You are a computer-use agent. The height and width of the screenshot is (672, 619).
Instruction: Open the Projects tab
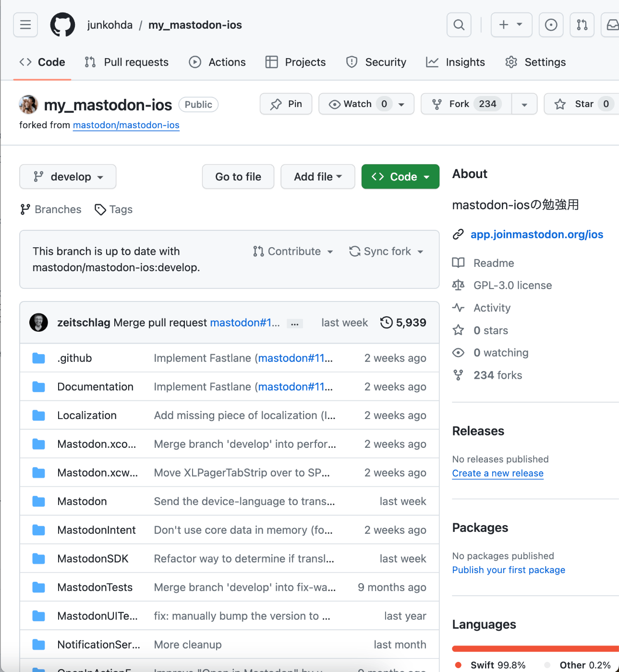(x=296, y=62)
